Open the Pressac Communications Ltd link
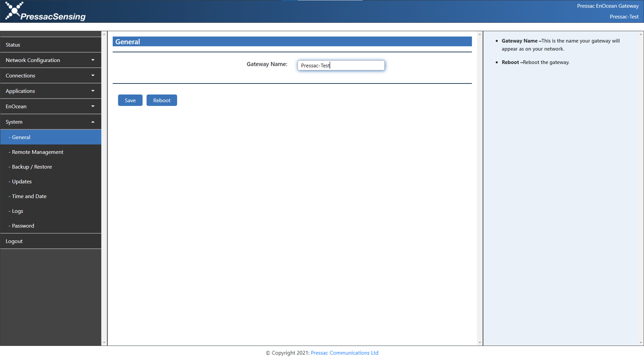This screenshot has height=362, width=644. tap(344, 353)
